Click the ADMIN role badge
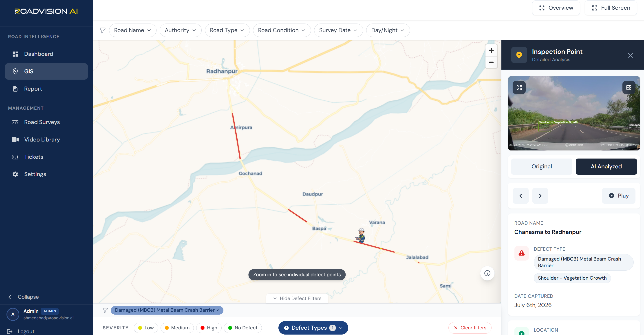 pyautogui.click(x=50, y=311)
